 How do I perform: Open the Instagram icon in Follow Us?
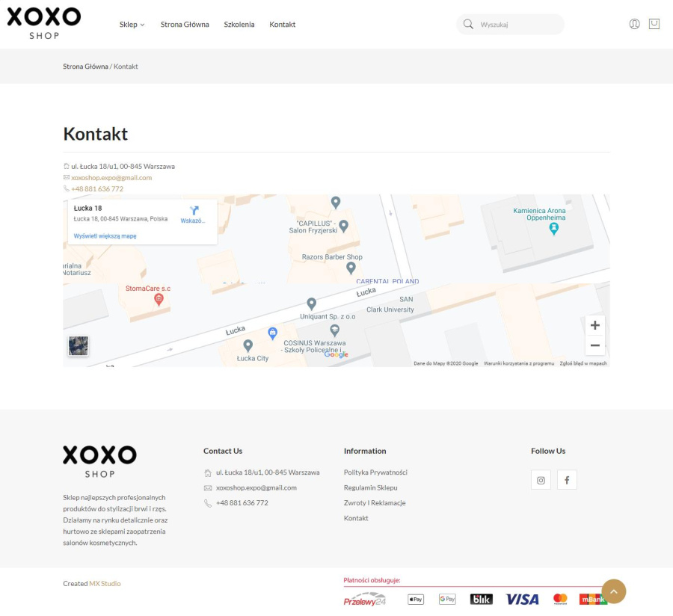pyautogui.click(x=541, y=479)
